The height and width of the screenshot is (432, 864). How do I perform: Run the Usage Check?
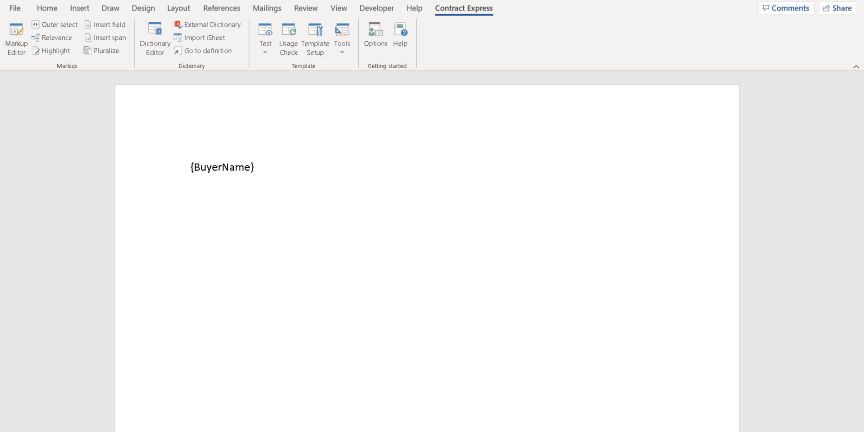tap(288, 38)
